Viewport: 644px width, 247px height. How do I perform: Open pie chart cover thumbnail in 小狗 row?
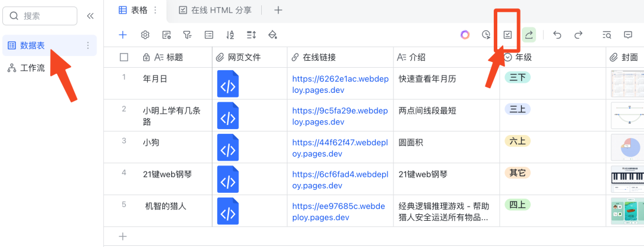[x=627, y=148]
